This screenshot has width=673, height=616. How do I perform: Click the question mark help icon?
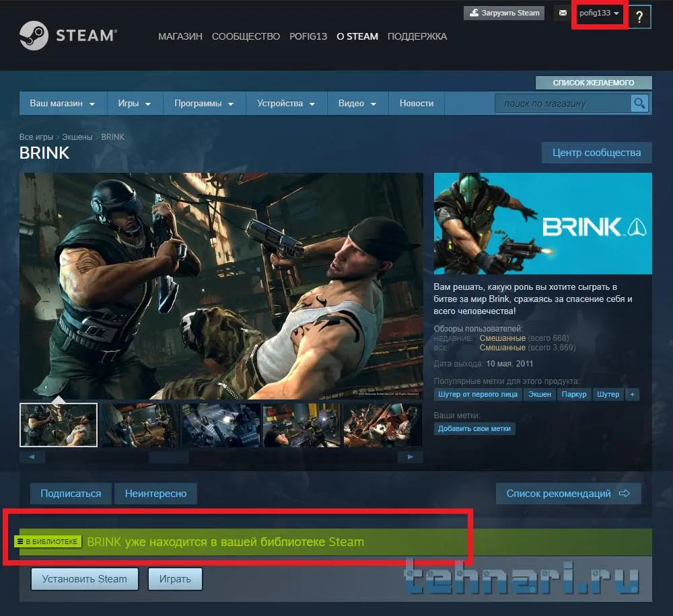coord(639,17)
